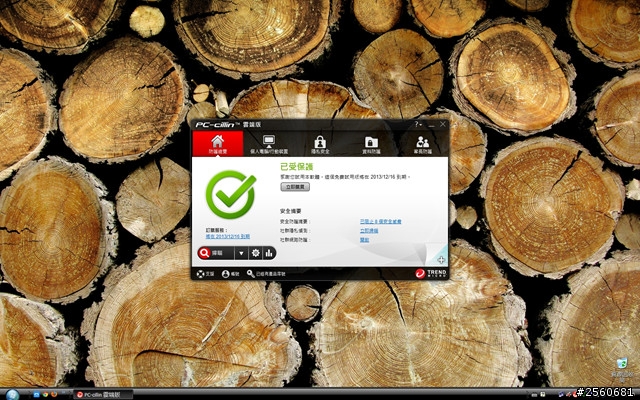Screen dimensions: 640x400
Task: Launch Chrome from the quick launch bar
Action: coord(45,394)
